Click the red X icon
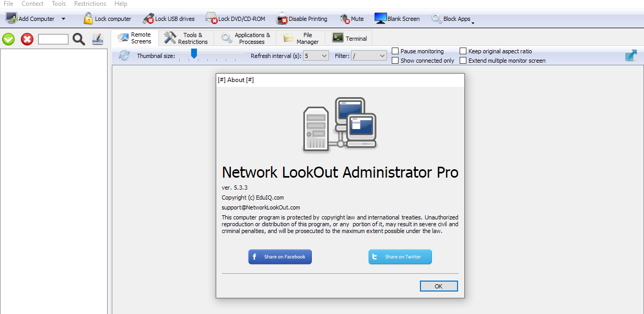 pos(27,39)
